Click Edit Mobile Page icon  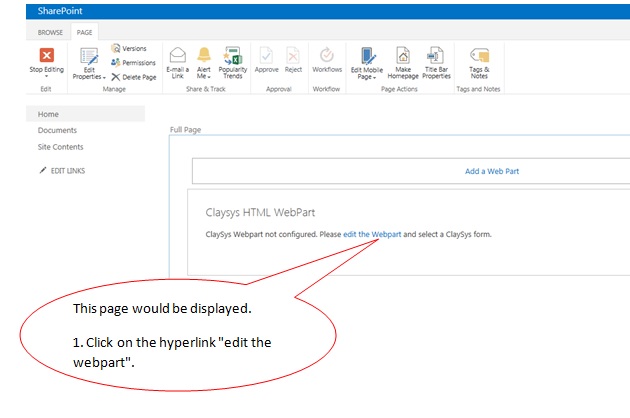(367, 56)
